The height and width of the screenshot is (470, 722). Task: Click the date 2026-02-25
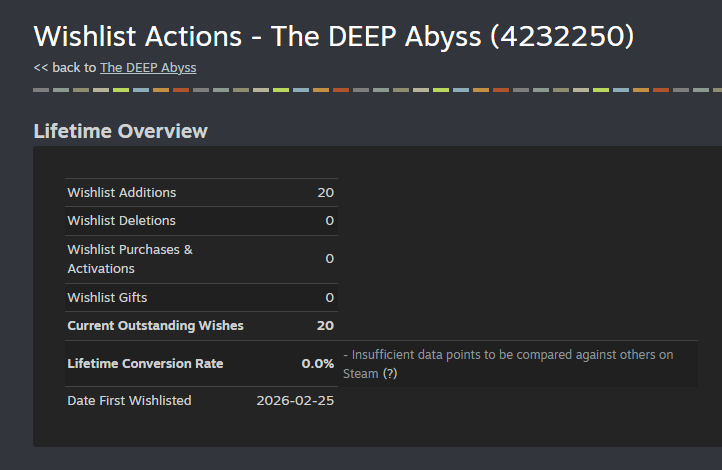pyautogui.click(x=295, y=400)
